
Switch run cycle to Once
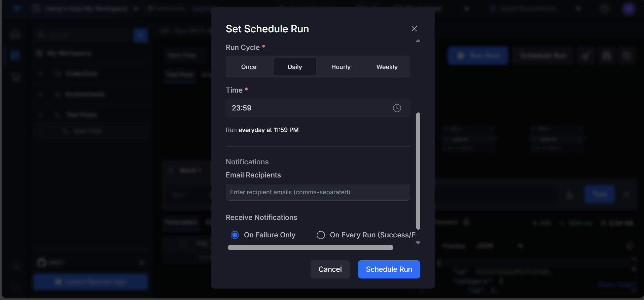249,67
